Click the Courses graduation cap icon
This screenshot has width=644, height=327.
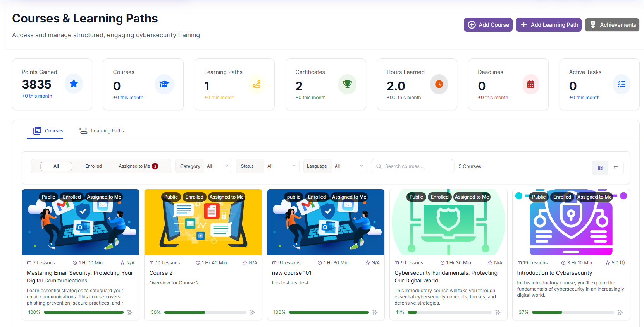[x=164, y=84]
